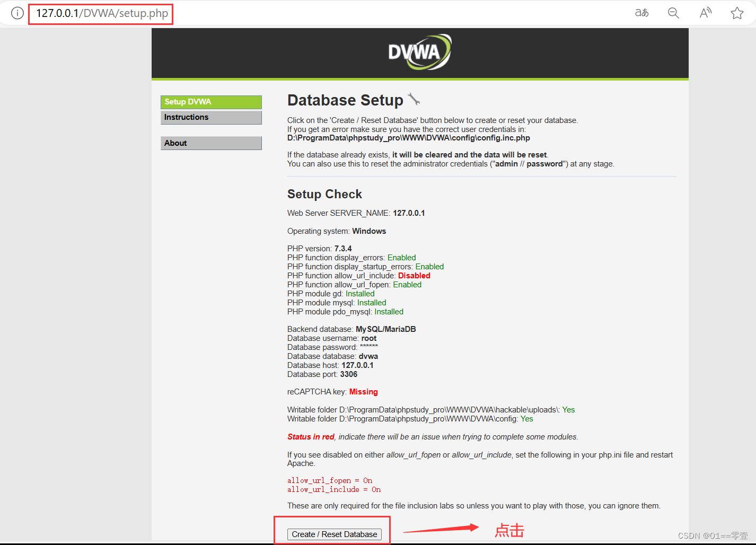756x545 pixels.
Task: Click hackable\uploads writable folder Yes
Action: 568,410
